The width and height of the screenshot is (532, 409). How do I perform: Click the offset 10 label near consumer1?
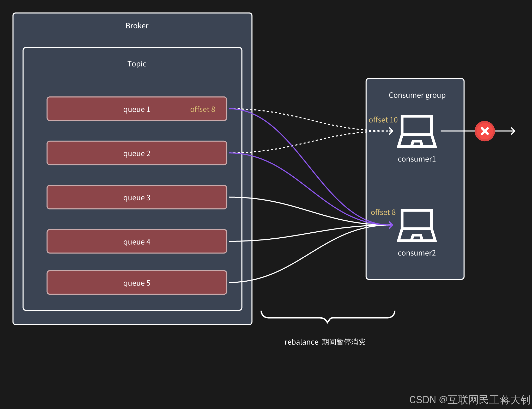(383, 120)
